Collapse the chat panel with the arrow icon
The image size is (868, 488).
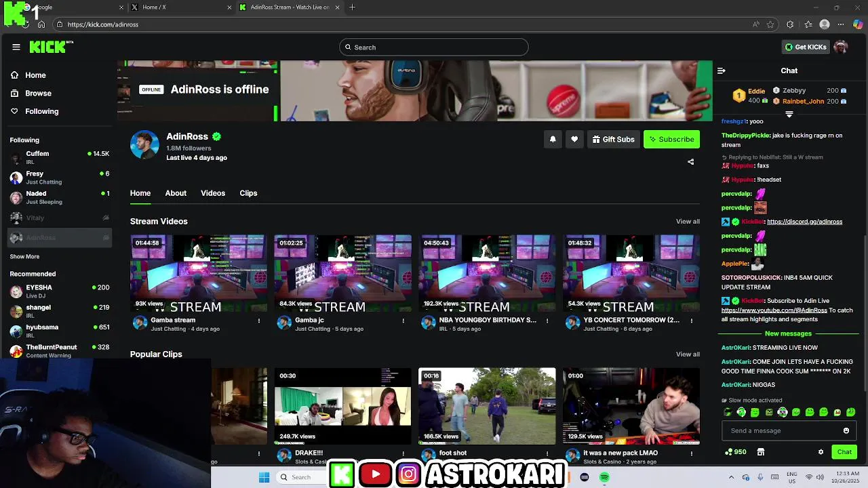click(x=722, y=70)
